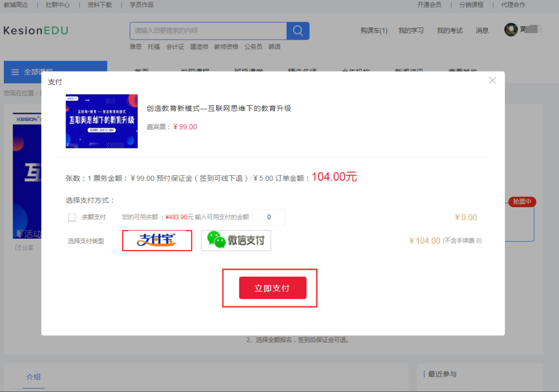Click the course thumbnail in the payment dialog
Image resolution: width=559 pixels, height=392 pixels.
(x=101, y=121)
